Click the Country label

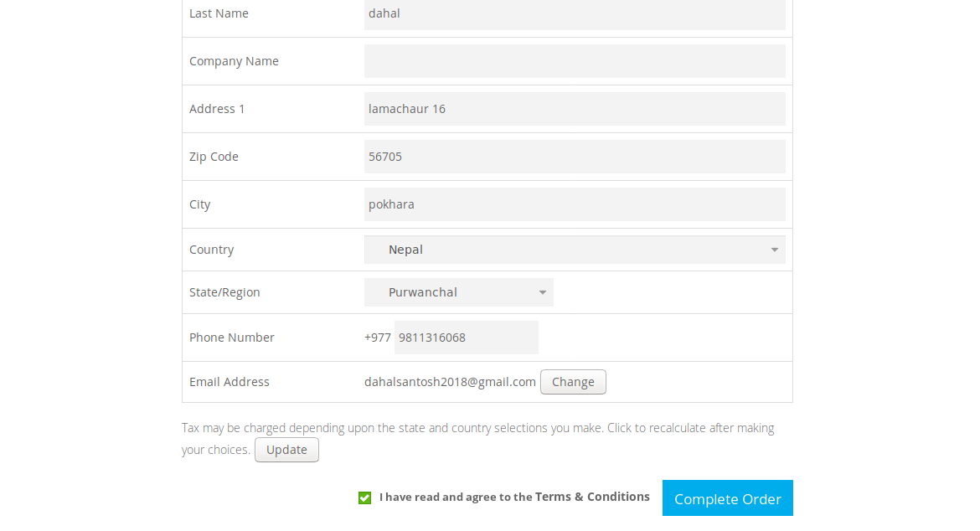point(211,250)
